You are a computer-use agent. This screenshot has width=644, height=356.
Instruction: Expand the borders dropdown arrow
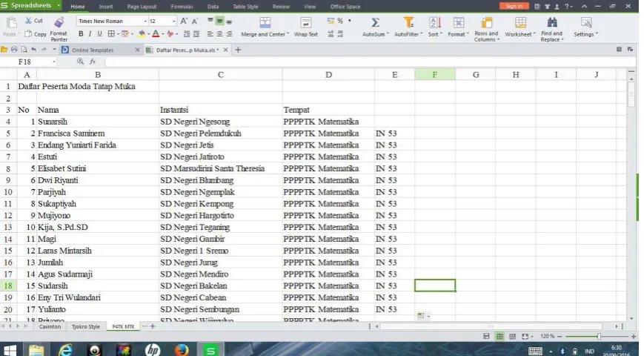click(x=118, y=34)
